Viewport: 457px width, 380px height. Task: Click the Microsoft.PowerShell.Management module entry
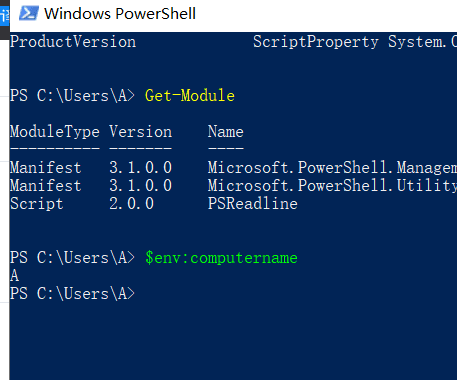click(332, 168)
